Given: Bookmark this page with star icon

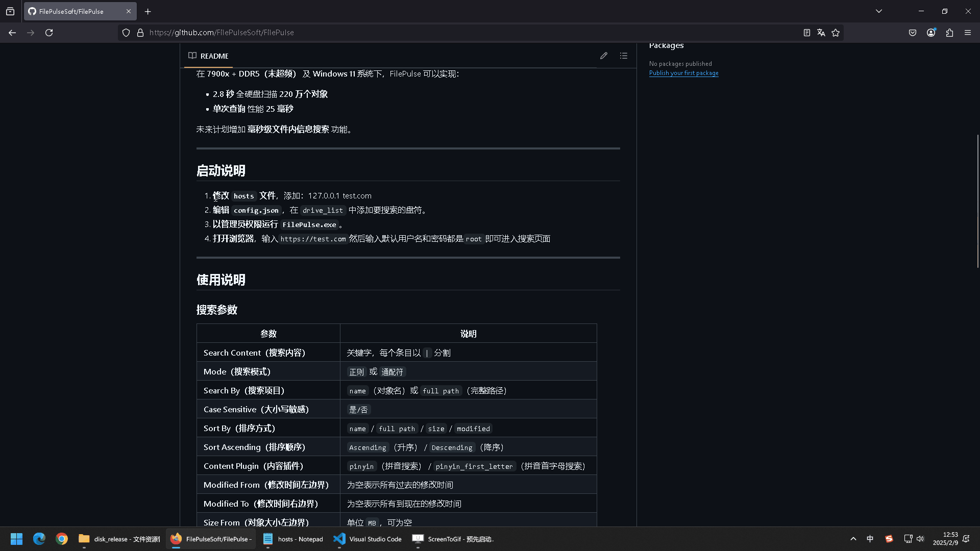Looking at the screenshot, I should 836,33.
